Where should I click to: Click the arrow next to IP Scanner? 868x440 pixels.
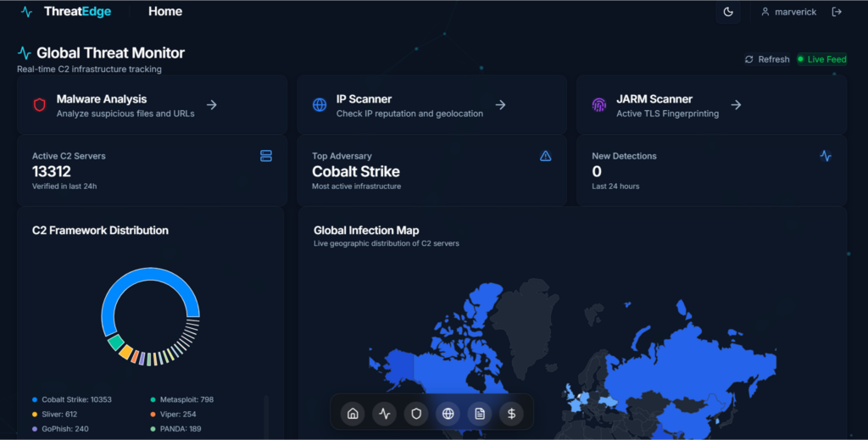[500, 104]
